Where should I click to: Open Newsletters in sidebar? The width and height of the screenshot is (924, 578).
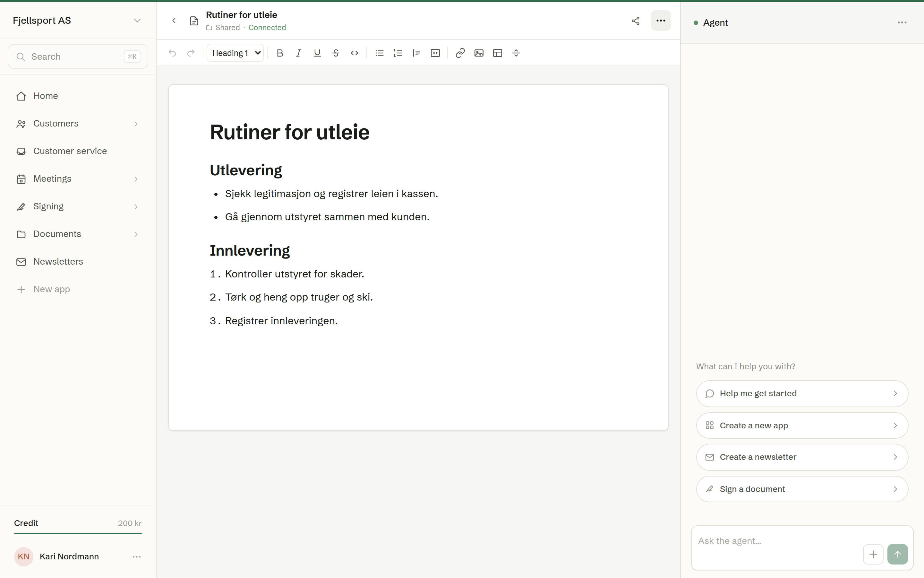click(78, 261)
